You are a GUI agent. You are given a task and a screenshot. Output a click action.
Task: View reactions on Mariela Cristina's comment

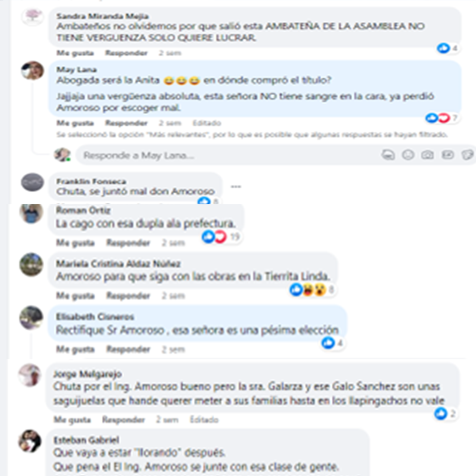312,289
